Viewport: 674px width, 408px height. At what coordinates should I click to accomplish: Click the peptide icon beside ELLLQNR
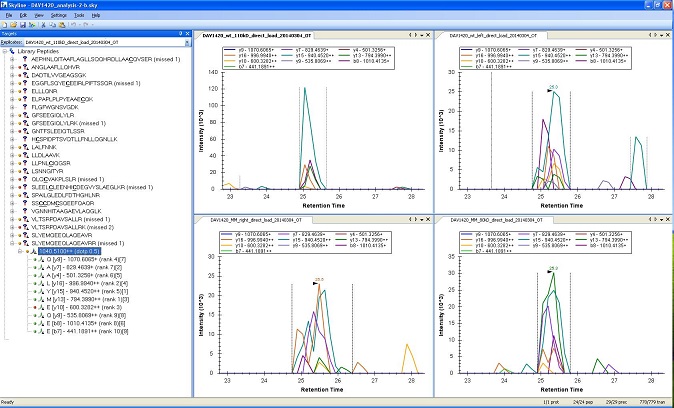[24, 91]
